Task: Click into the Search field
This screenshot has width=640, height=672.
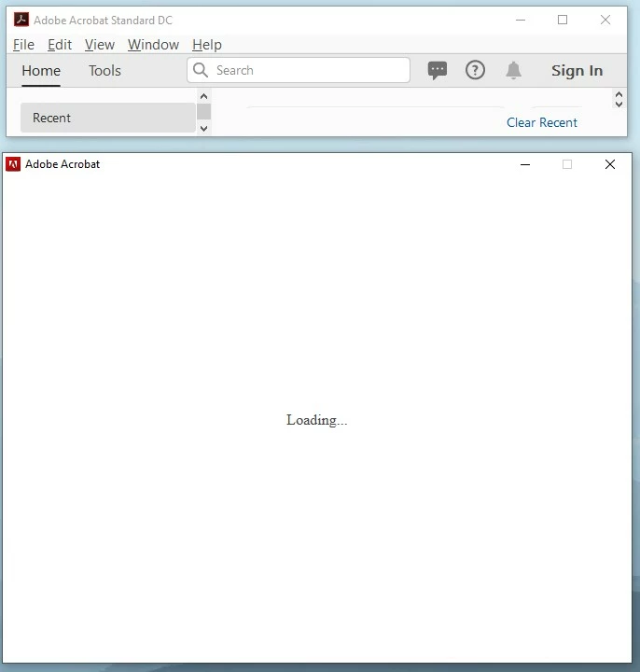Action: [x=299, y=70]
